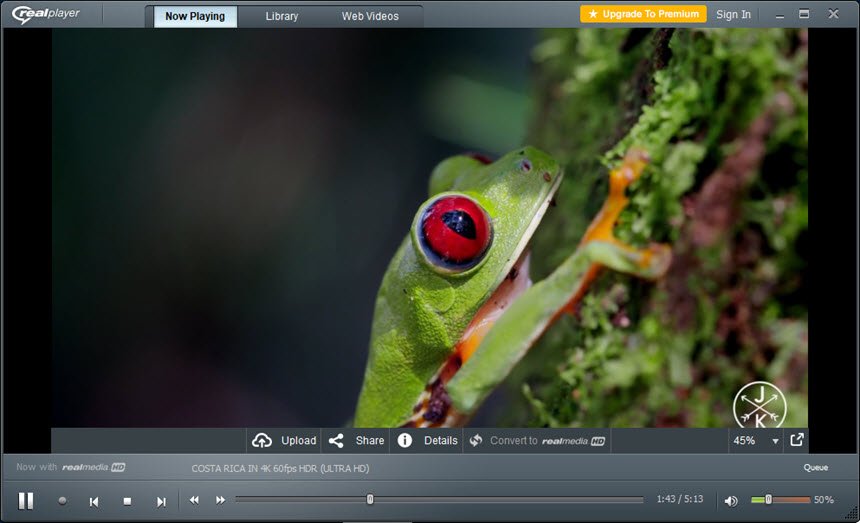Open the Queue panel
The image size is (860, 523).
tap(816, 468)
